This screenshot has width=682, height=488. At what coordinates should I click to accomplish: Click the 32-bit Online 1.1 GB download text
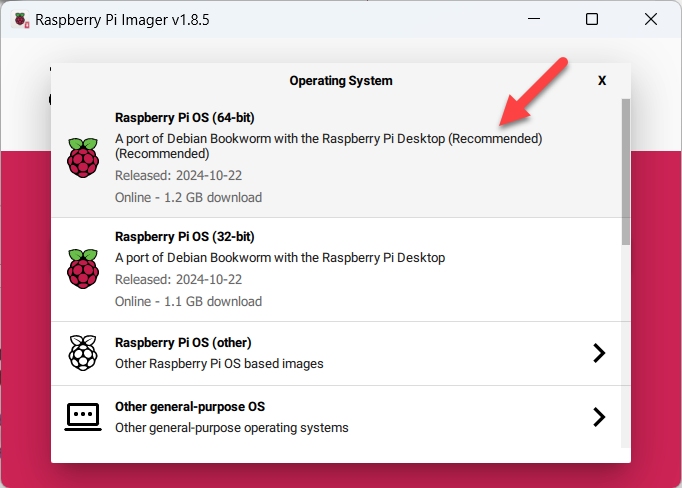(x=188, y=301)
